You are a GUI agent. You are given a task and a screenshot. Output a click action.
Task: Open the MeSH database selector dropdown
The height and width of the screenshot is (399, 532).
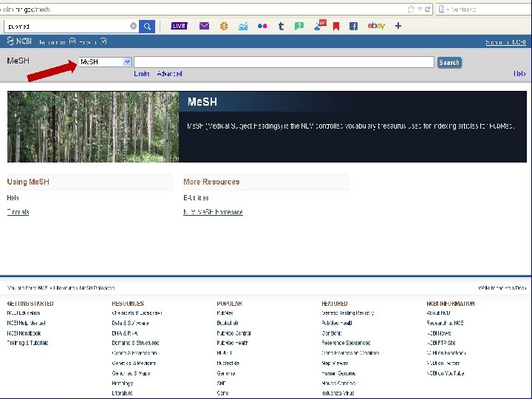pyautogui.click(x=105, y=62)
